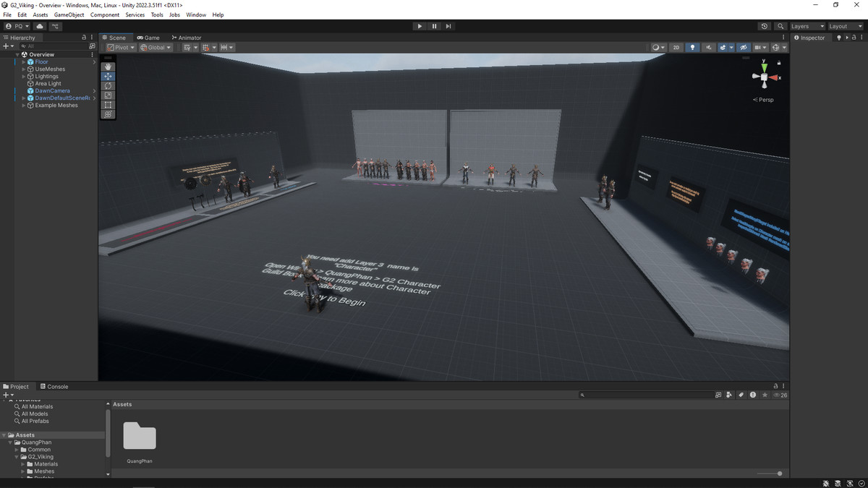Image resolution: width=868 pixels, height=488 pixels.
Task: Click the Step frame button
Action: (448, 26)
